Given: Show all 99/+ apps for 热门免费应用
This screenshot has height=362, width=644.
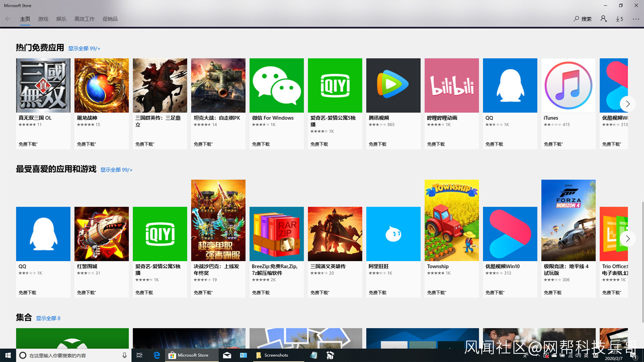Looking at the screenshot, I should pos(84,48).
